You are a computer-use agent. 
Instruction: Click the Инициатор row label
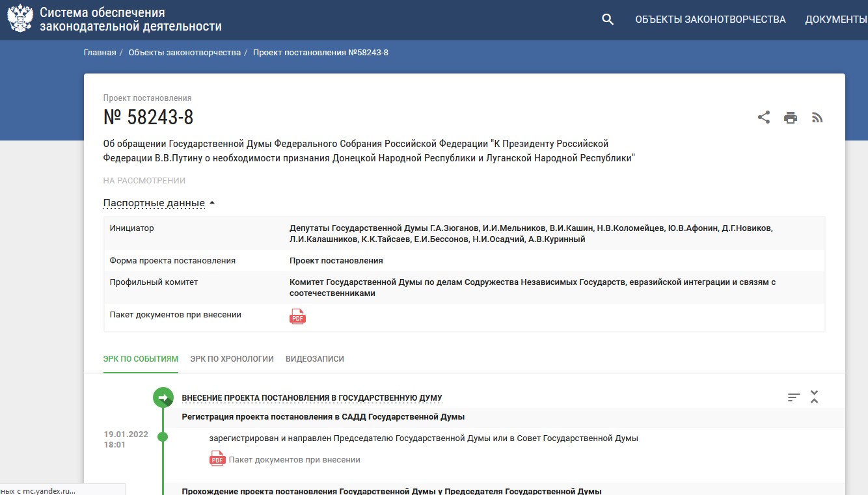click(132, 228)
